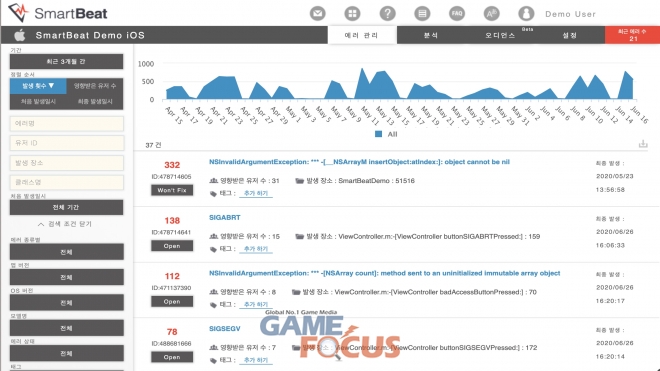Click the download icon below the chart
The height and width of the screenshot is (371, 660).
coord(643,144)
